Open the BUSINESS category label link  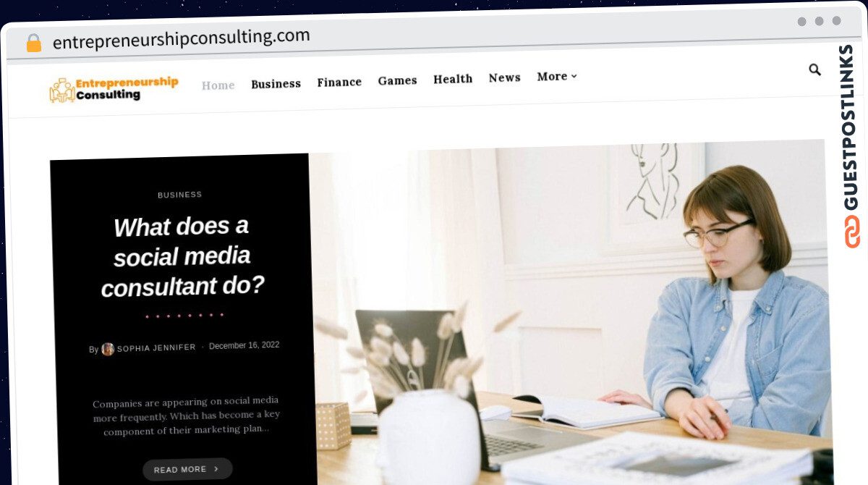[x=180, y=195]
